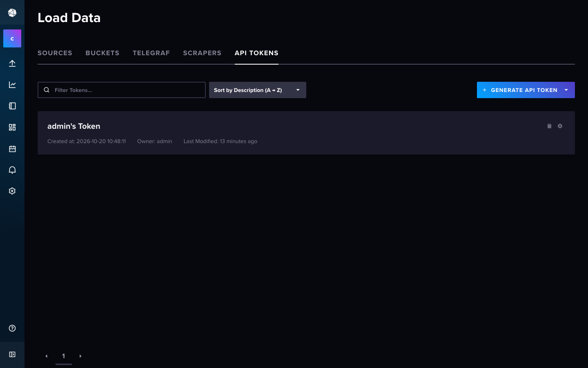Viewport: 588px width, 368px height.
Task: Go to previous page arrow
Action: [47, 356]
